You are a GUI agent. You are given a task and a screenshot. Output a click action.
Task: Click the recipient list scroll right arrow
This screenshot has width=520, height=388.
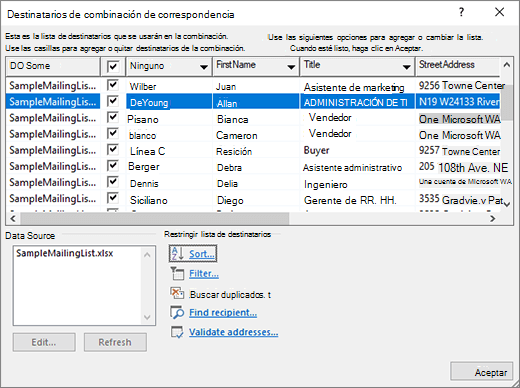click(x=492, y=219)
